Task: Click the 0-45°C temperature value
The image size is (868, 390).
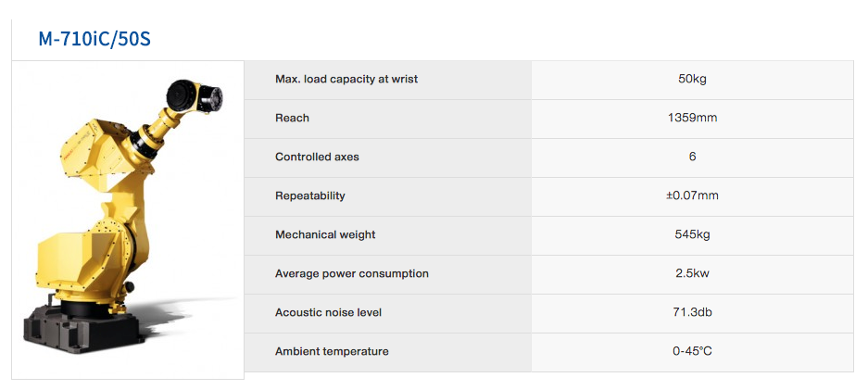Action: [692, 351]
